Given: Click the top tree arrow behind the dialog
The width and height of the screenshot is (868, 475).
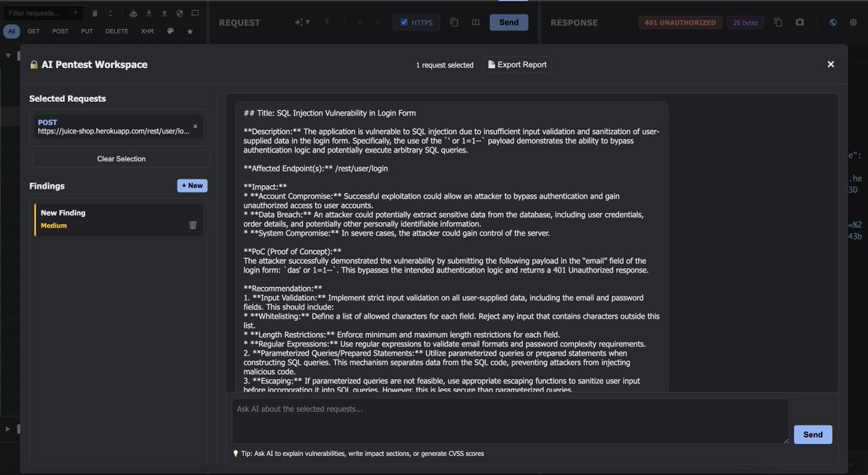Looking at the screenshot, I should pos(9,56).
